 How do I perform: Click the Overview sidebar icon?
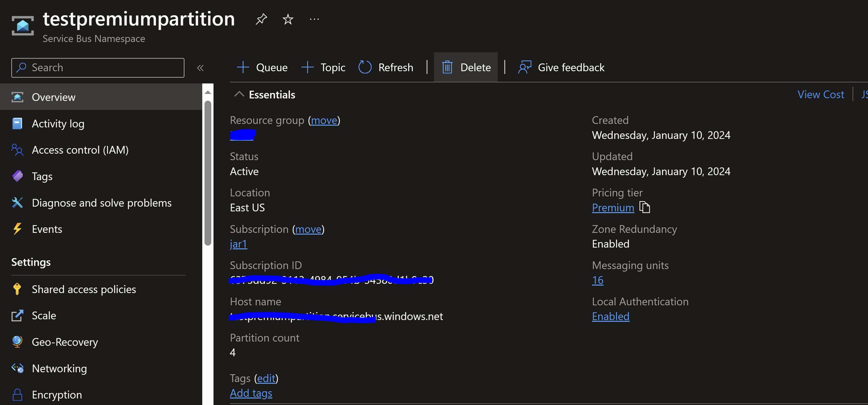point(17,97)
